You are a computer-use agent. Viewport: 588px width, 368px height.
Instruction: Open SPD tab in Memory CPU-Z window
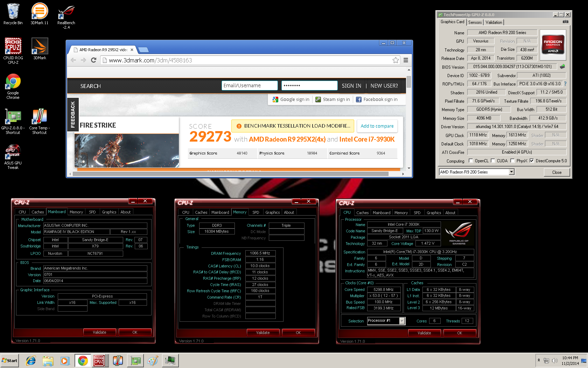click(x=256, y=212)
